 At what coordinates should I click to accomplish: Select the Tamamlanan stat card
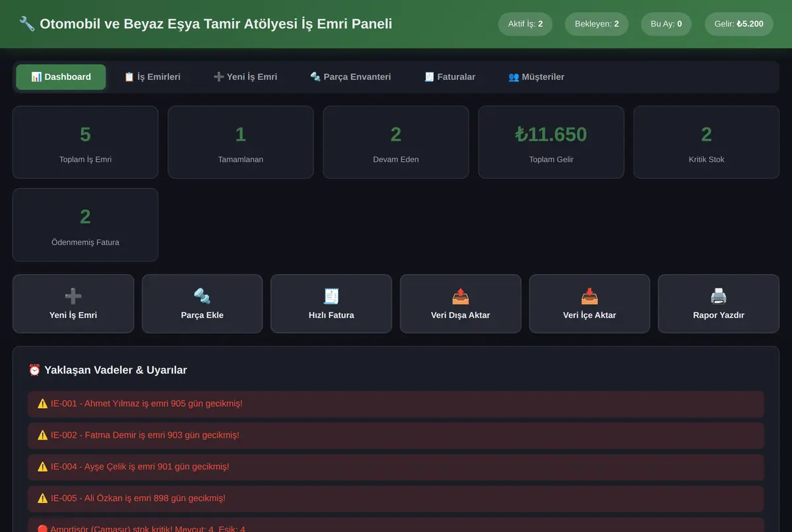pyautogui.click(x=240, y=142)
